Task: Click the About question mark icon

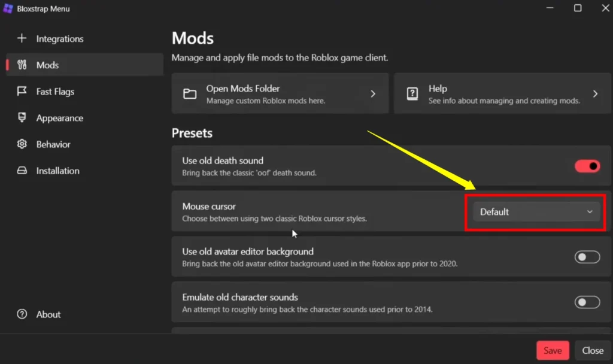Action: (x=22, y=314)
